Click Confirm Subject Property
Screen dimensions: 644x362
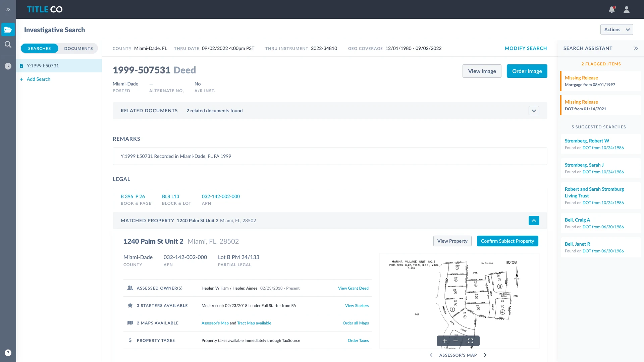507,241
